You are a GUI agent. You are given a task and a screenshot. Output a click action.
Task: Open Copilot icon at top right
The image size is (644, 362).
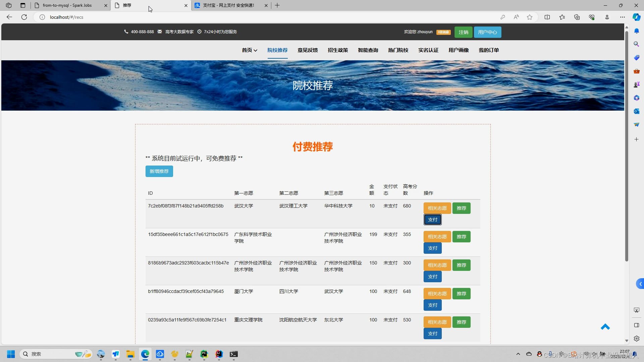(x=636, y=17)
